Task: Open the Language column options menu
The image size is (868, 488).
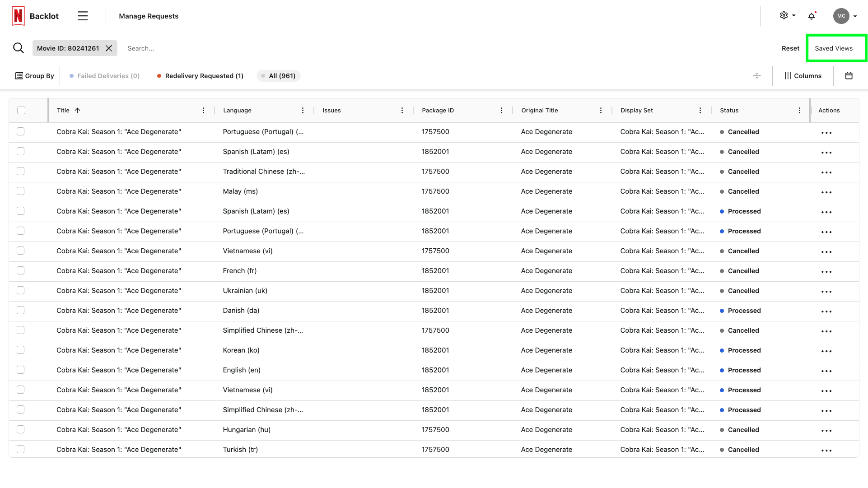Action: (x=303, y=110)
